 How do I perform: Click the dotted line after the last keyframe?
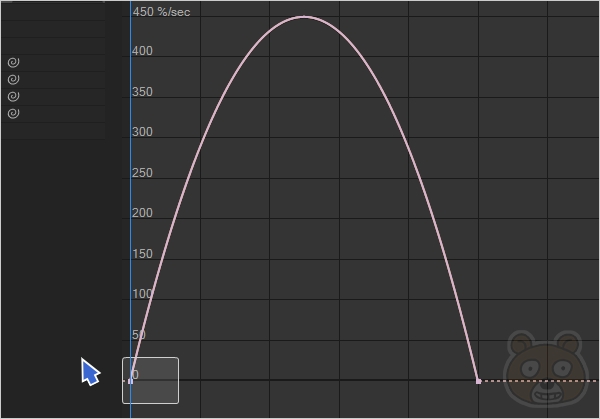pos(540,381)
